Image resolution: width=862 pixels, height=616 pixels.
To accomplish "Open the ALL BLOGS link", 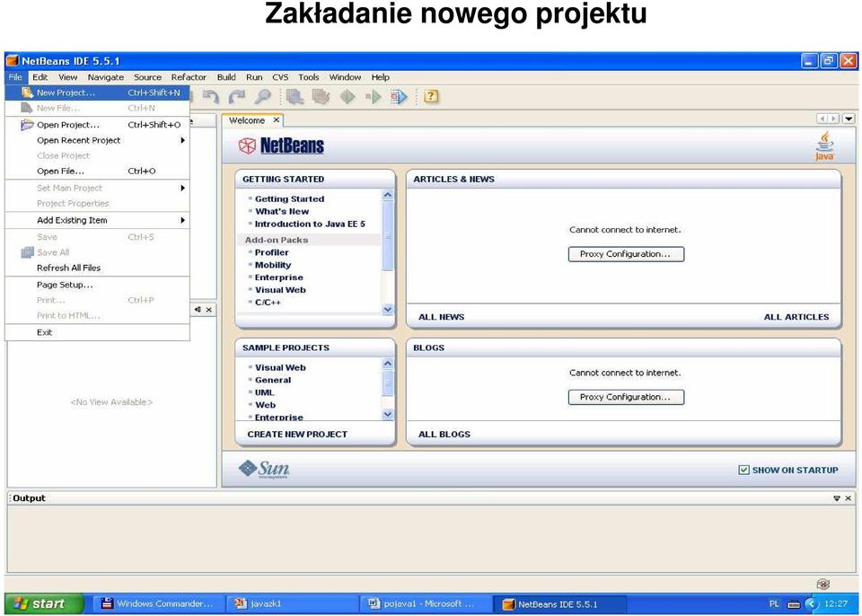I will pos(444,434).
